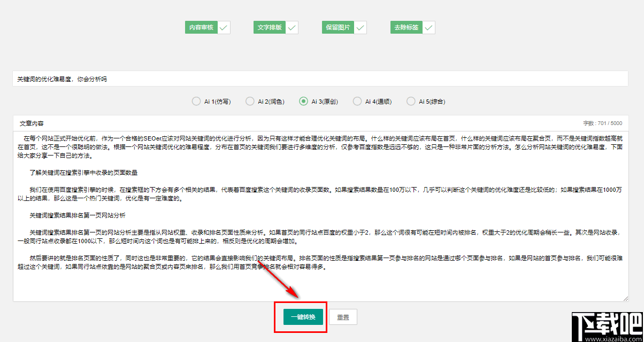Viewport: 644px width, 342px height.
Task: Click the article title input field
Action: 321,79
